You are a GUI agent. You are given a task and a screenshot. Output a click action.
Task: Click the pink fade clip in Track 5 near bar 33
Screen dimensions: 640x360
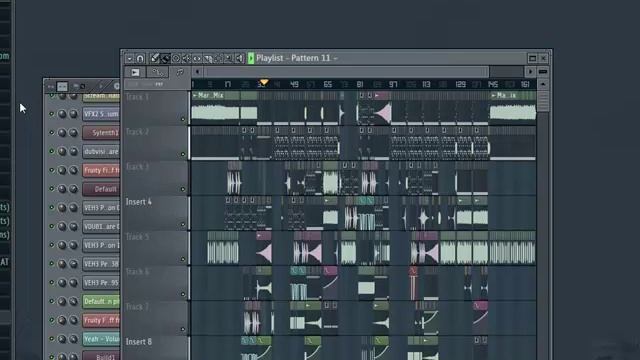tap(264, 249)
